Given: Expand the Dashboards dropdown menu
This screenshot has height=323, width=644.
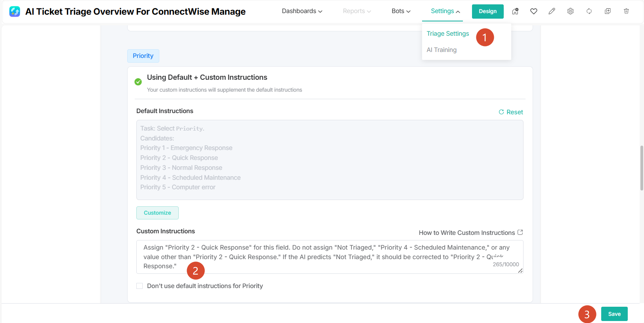Looking at the screenshot, I should [x=302, y=11].
